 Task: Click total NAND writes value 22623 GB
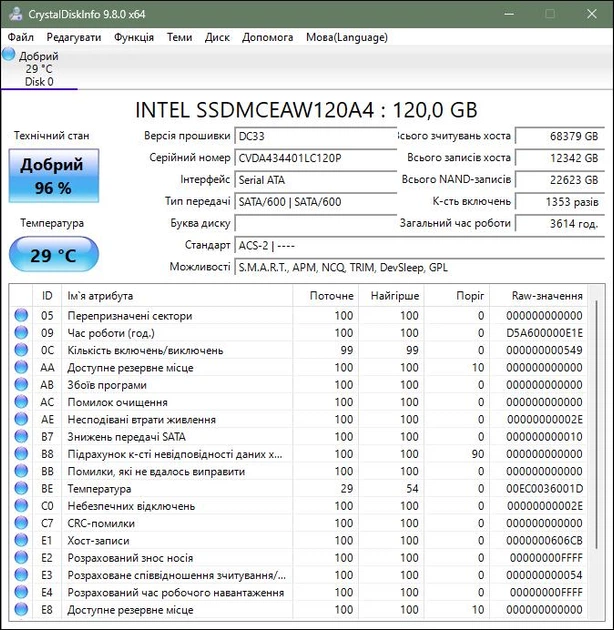[560, 180]
